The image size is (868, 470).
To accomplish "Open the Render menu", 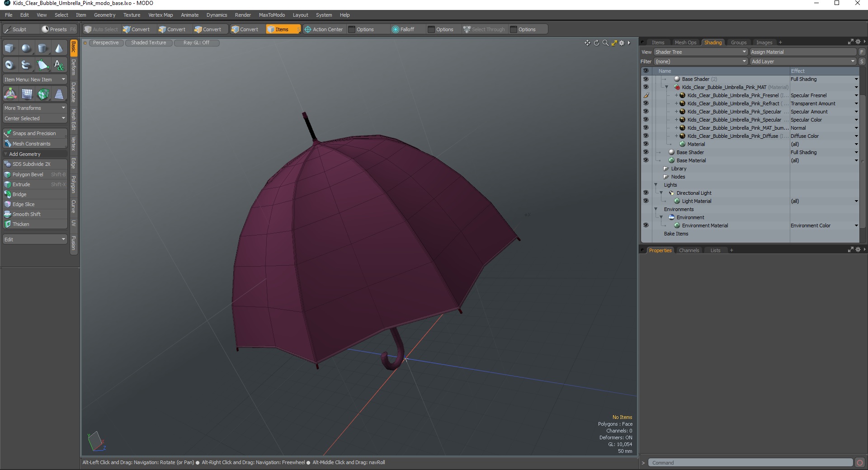I will coord(243,15).
